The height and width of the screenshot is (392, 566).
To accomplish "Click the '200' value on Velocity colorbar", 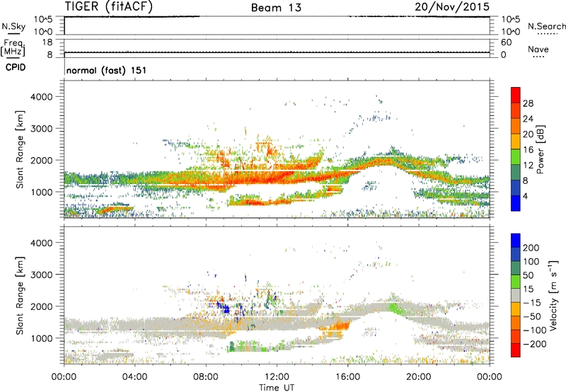I will [x=531, y=248].
